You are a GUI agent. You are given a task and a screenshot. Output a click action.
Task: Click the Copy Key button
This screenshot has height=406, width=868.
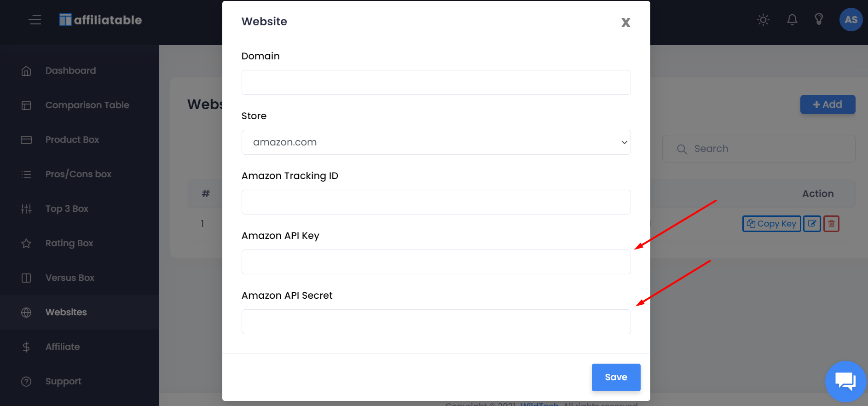(x=771, y=224)
